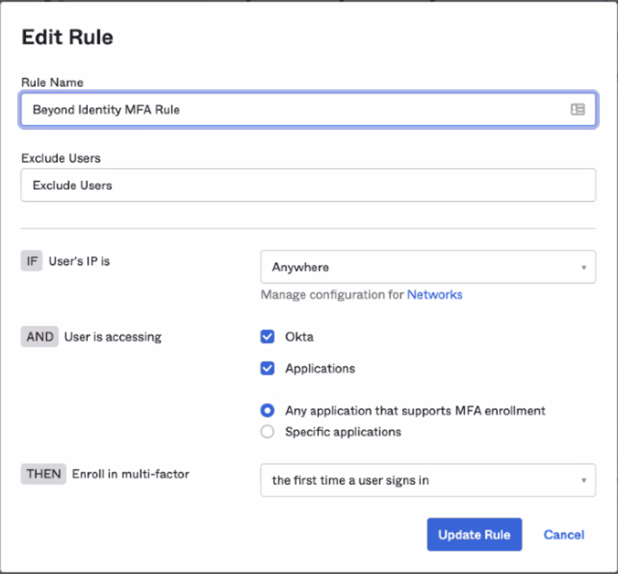Click the arrow on the Anywhere dropdown
The height and width of the screenshot is (574, 618).
click(584, 267)
